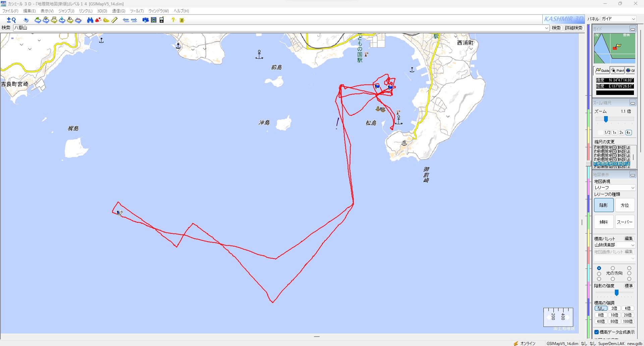The width and height of the screenshot is (644, 346).
Task: Switch to the Point tab
Action: pos(618,70)
